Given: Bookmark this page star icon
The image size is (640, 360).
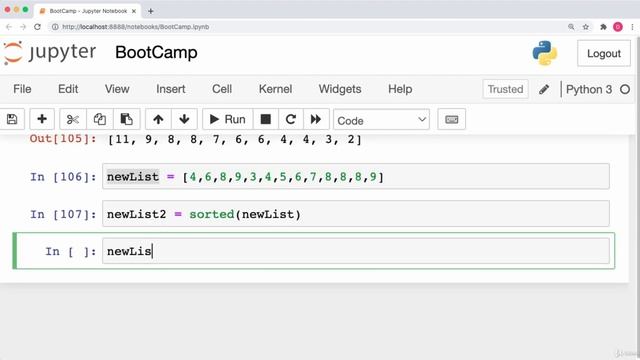Looking at the screenshot, I should click(586, 27).
